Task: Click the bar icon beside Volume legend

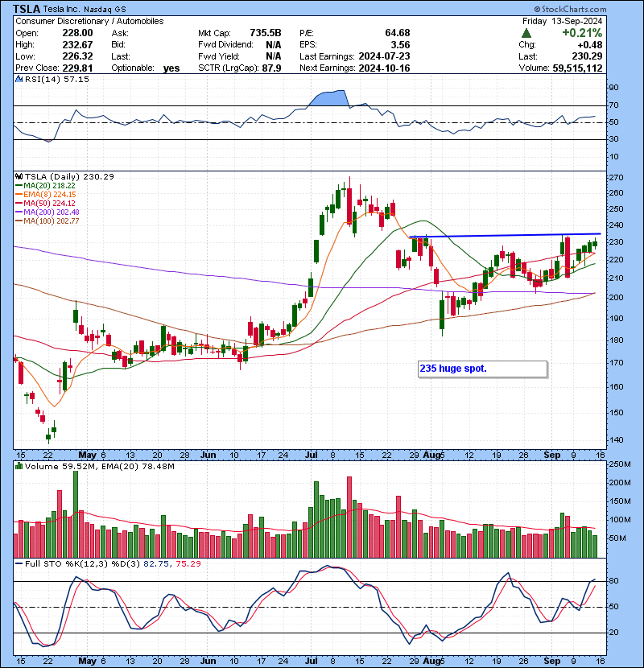Action: coord(19,466)
